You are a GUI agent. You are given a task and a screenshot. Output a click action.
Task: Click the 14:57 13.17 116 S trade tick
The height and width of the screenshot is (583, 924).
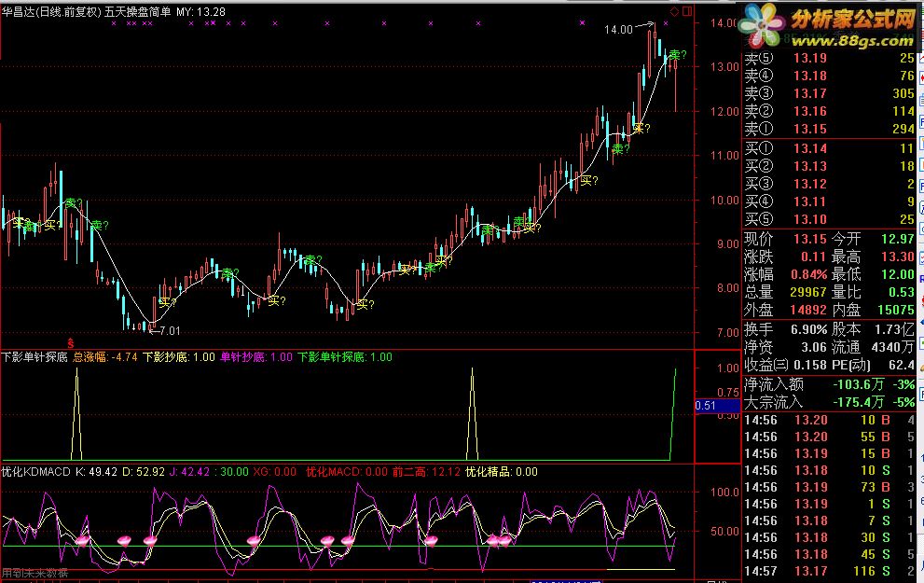pos(829,571)
